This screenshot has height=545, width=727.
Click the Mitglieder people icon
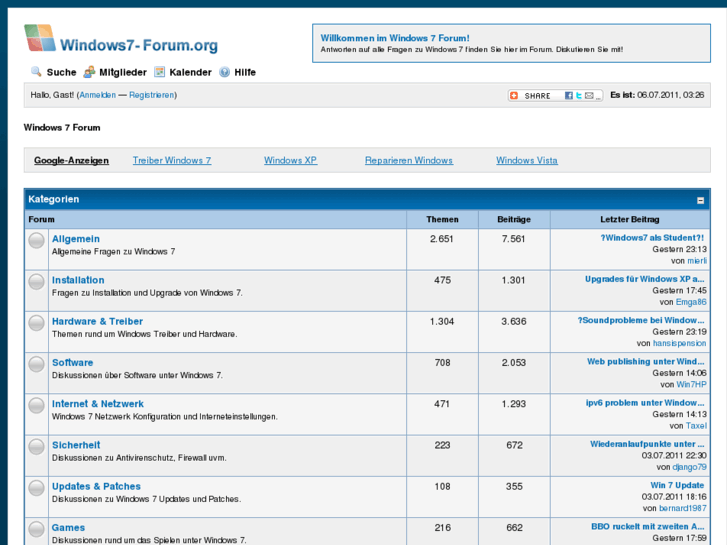coord(89,72)
